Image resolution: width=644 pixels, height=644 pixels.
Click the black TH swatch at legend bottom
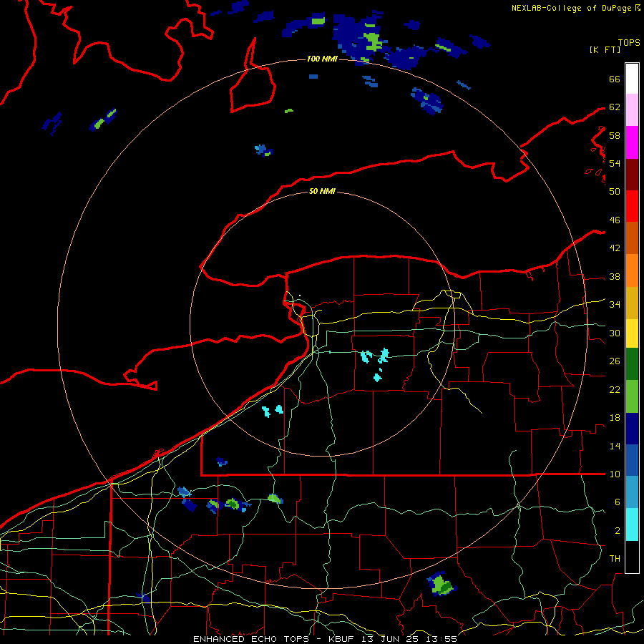pos(632,557)
